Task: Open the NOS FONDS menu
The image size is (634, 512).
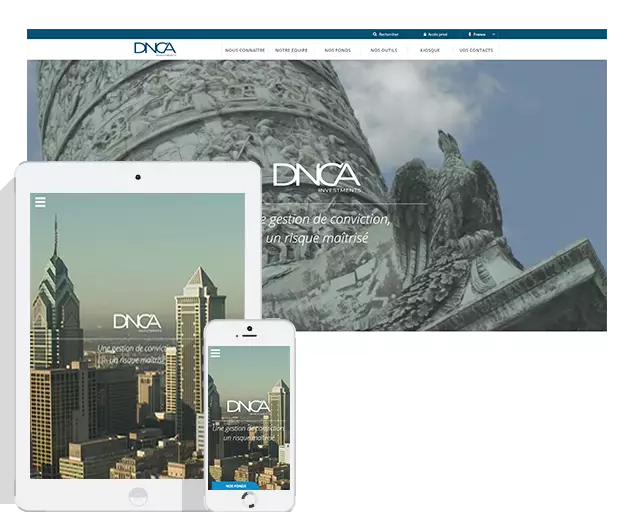Action: (338, 51)
